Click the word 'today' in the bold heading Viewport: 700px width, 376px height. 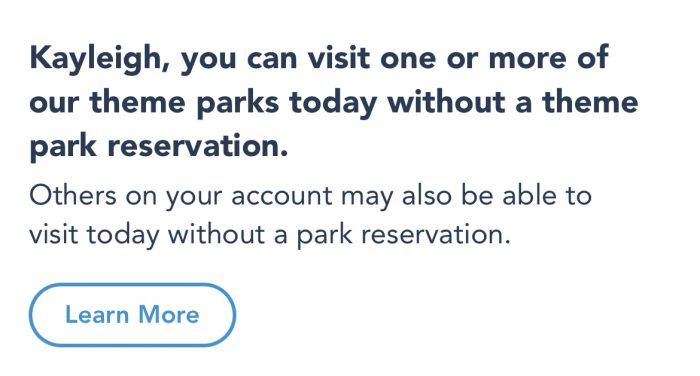point(333,103)
